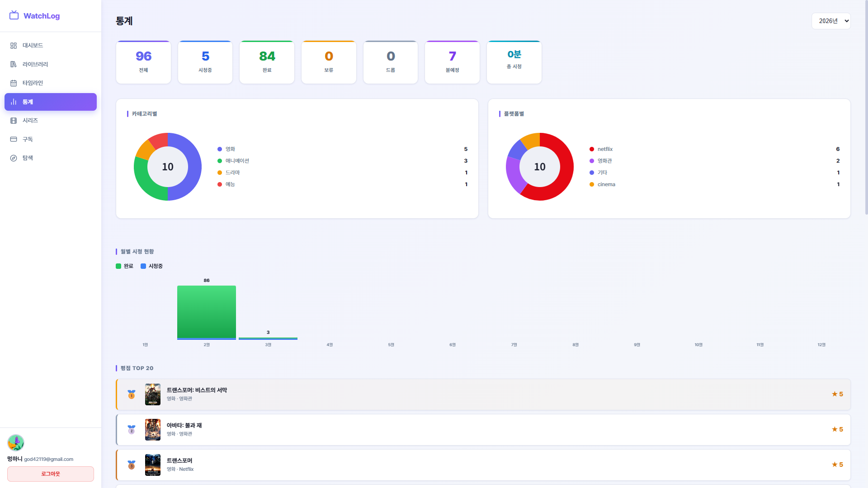
Task: Toggle the 완료 legend in monthly chart
Action: click(125, 266)
